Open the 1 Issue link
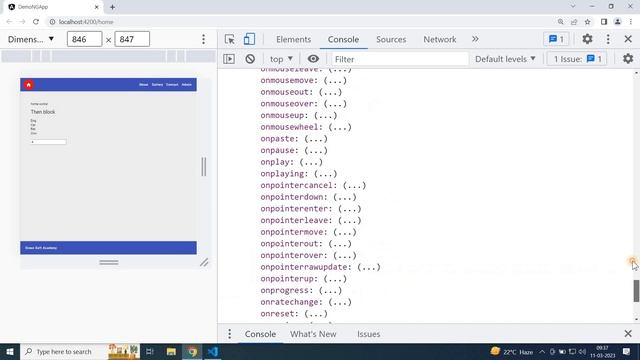 577,59
